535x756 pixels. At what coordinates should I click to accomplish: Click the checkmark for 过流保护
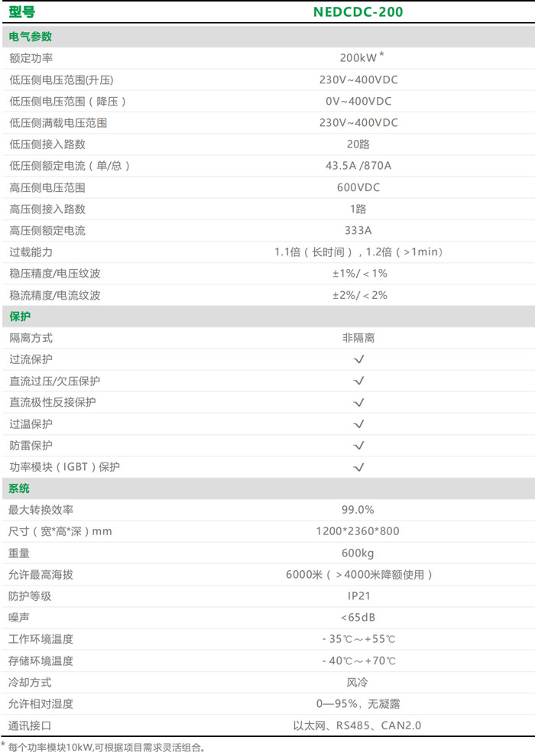pyautogui.click(x=358, y=359)
